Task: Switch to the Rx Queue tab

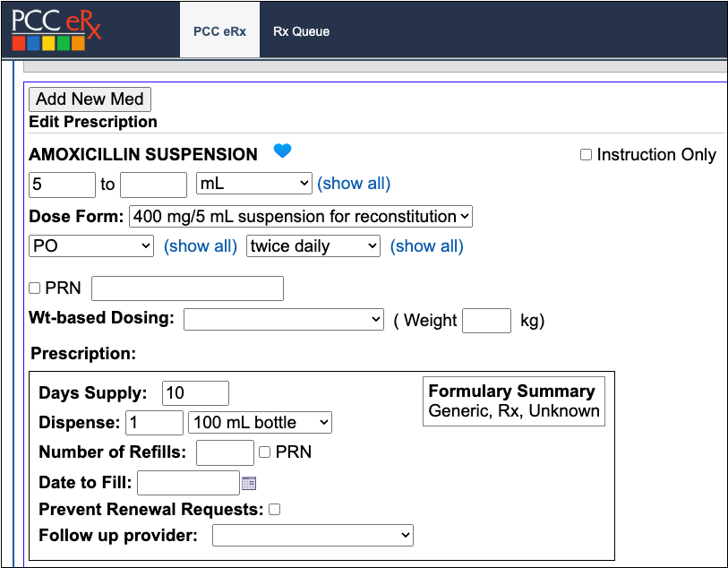Action: click(x=301, y=31)
